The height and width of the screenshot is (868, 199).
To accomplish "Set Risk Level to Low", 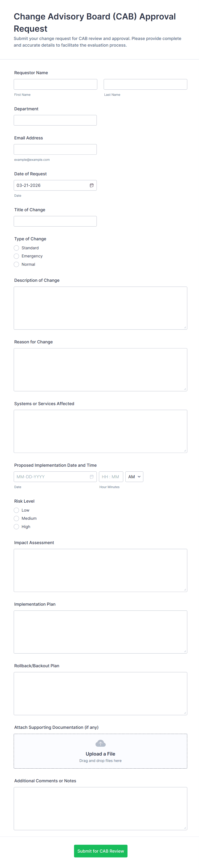I will click(x=16, y=510).
